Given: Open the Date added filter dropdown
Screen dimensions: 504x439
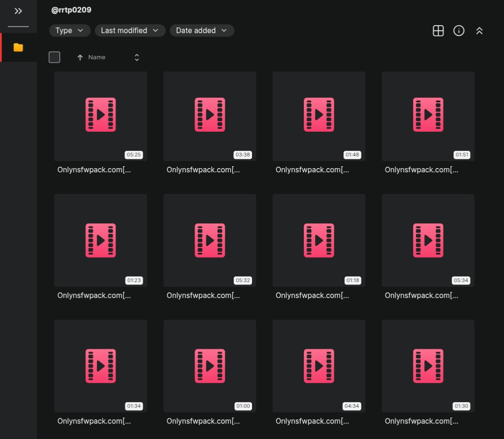Looking at the screenshot, I should point(202,30).
